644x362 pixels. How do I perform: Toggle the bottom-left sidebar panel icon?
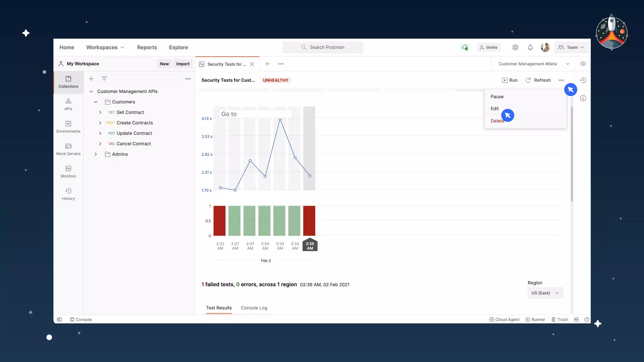click(x=59, y=320)
